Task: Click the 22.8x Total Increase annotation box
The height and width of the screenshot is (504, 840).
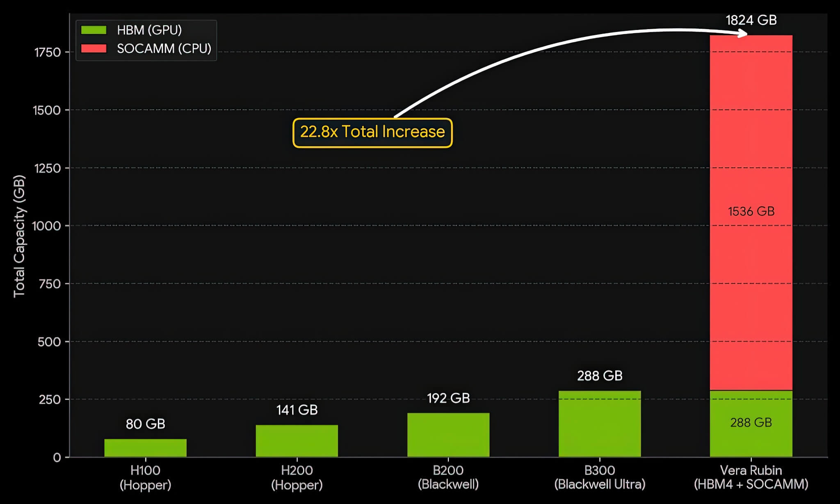Action: pyautogui.click(x=372, y=132)
